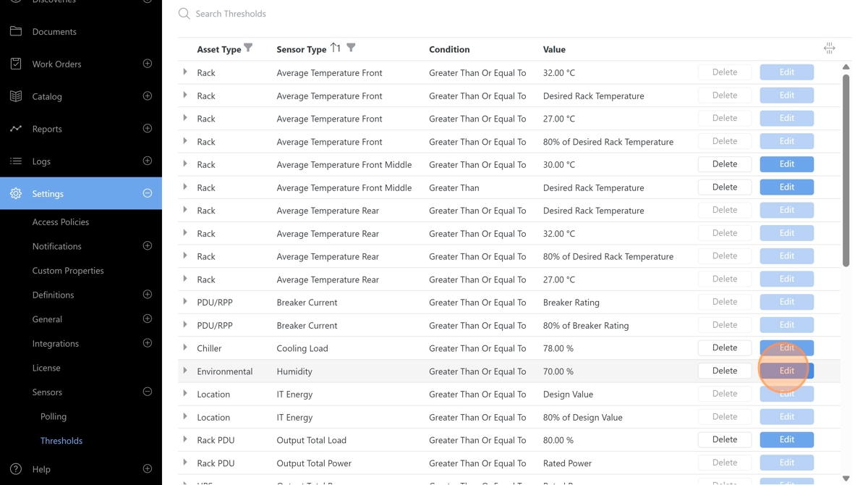Expand the Environmental Humidity row
This screenshot has width=868, height=485.
pyautogui.click(x=185, y=371)
